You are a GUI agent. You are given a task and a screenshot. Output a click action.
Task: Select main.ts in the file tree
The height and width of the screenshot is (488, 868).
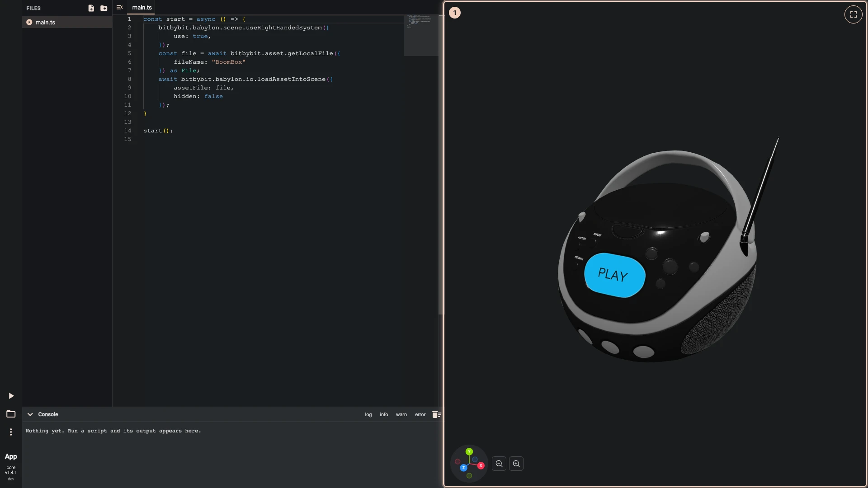67,22
